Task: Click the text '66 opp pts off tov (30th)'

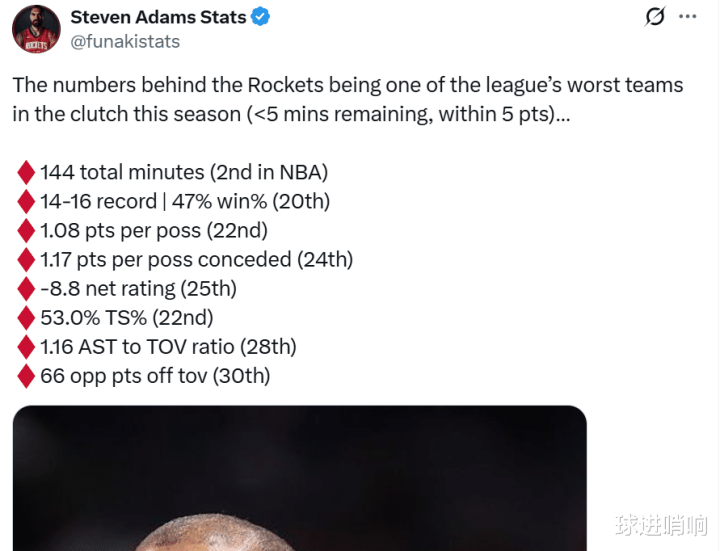Action: [x=155, y=376]
